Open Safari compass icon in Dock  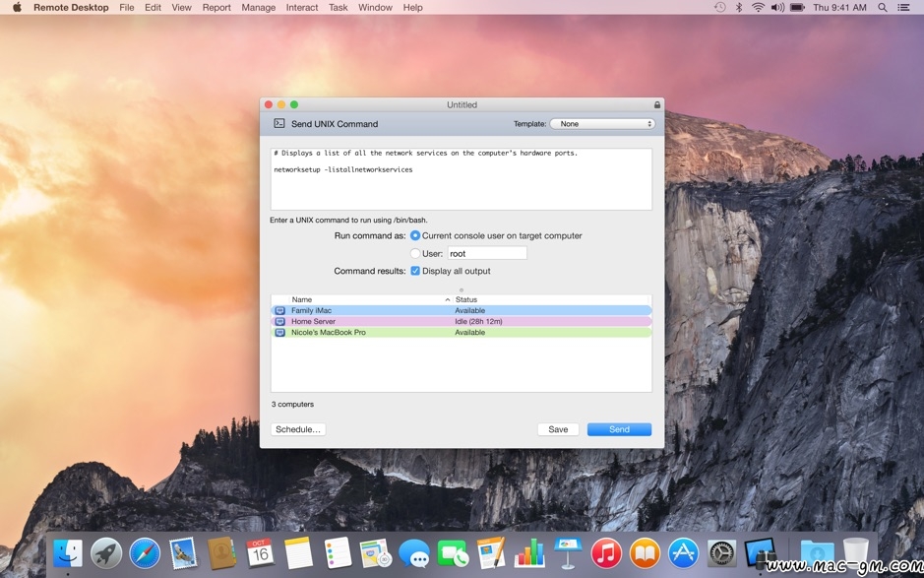[145, 553]
